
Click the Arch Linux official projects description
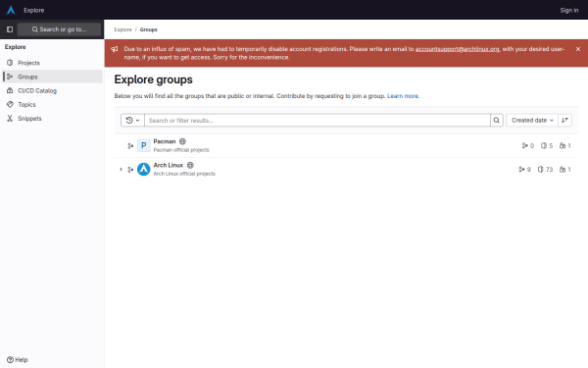click(x=184, y=174)
